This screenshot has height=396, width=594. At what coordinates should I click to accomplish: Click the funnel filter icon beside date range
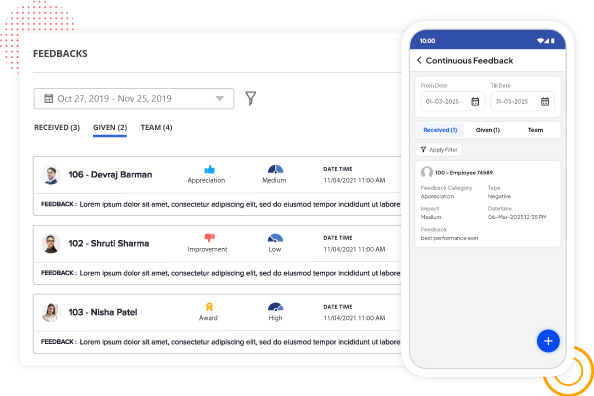pyautogui.click(x=250, y=99)
